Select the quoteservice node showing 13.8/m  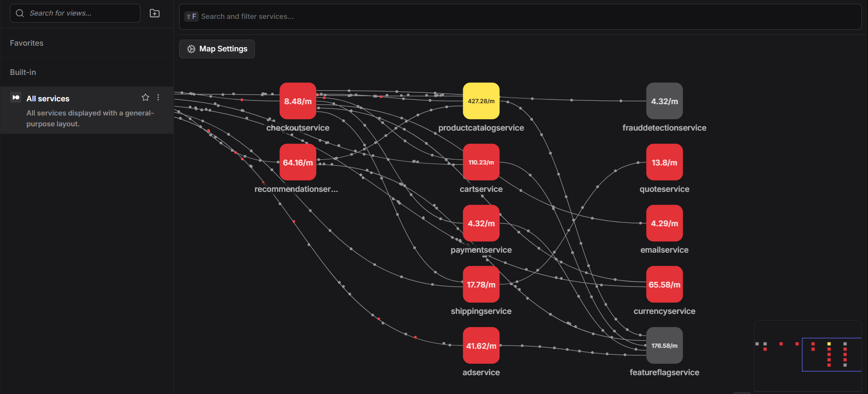tap(664, 162)
